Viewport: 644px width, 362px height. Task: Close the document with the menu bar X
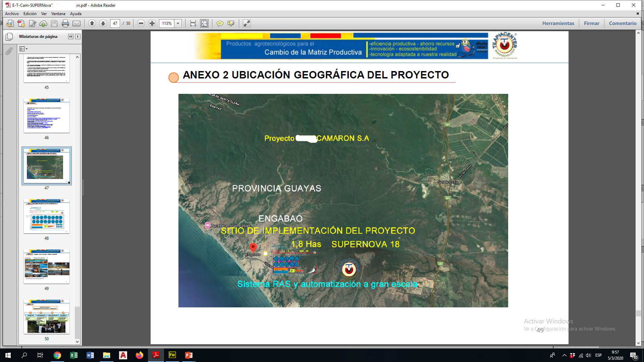(638, 14)
